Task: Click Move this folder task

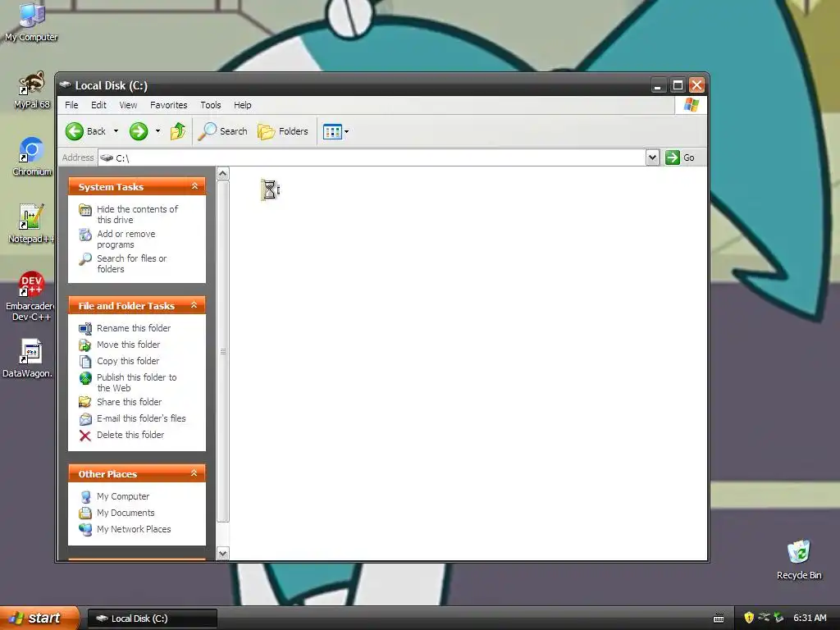Action: click(x=128, y=345)
